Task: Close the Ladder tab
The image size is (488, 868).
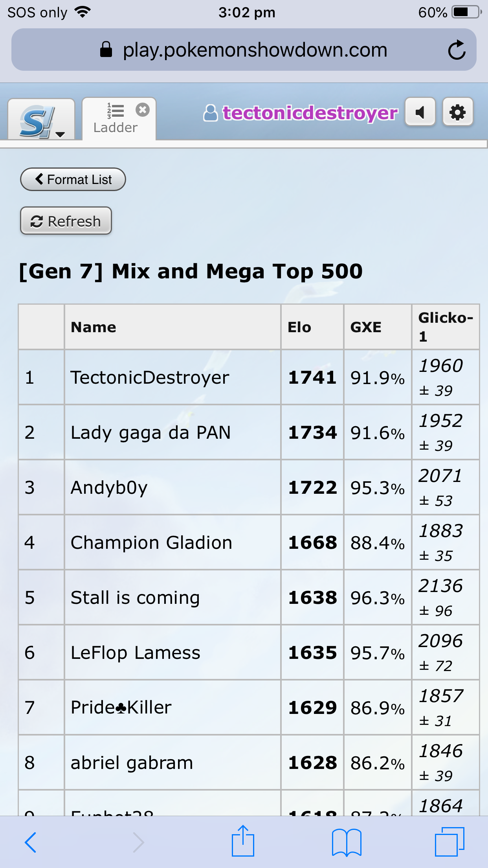Action: [x=143, y=110]
